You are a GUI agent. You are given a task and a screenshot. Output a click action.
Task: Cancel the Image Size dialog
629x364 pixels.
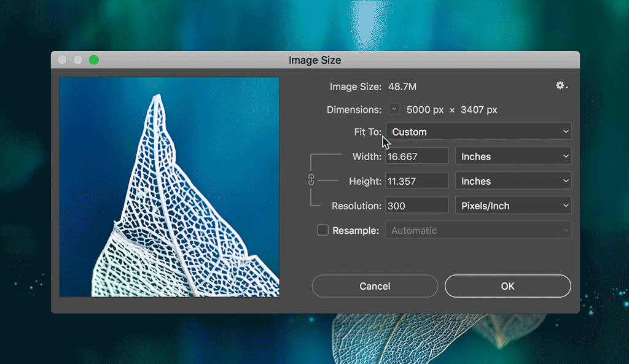pos(375,285)
